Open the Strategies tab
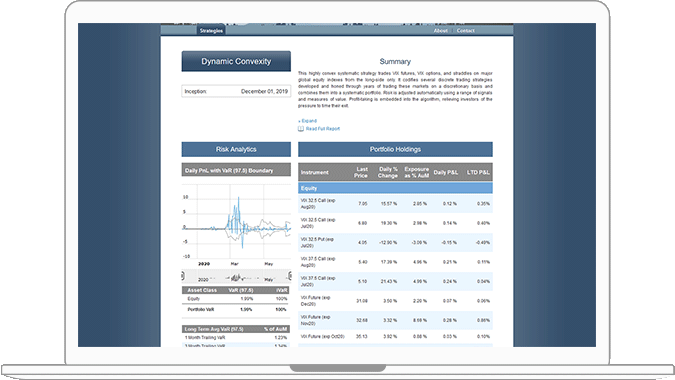Image resolution: width=675 pixels, height=380 pixels. (211, 31)
